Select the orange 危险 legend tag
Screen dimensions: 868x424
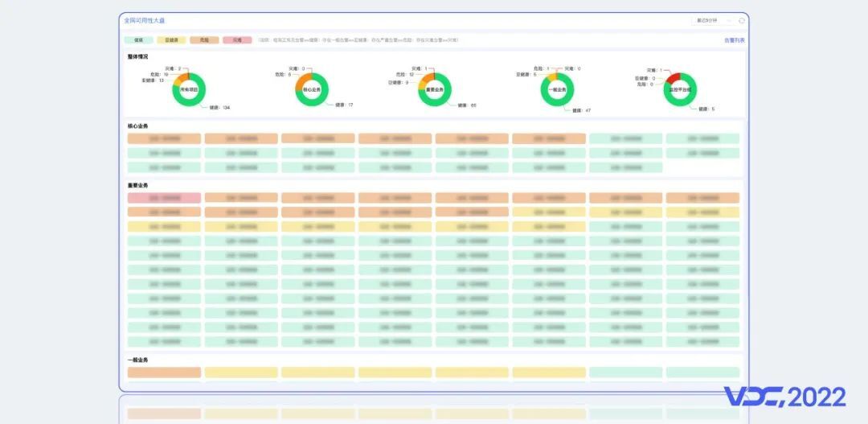click(x=204, y=40)
